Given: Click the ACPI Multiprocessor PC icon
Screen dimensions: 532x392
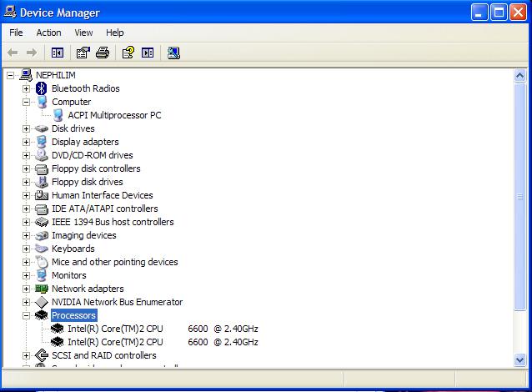Looking at the screenshot, I should point(58,115).
